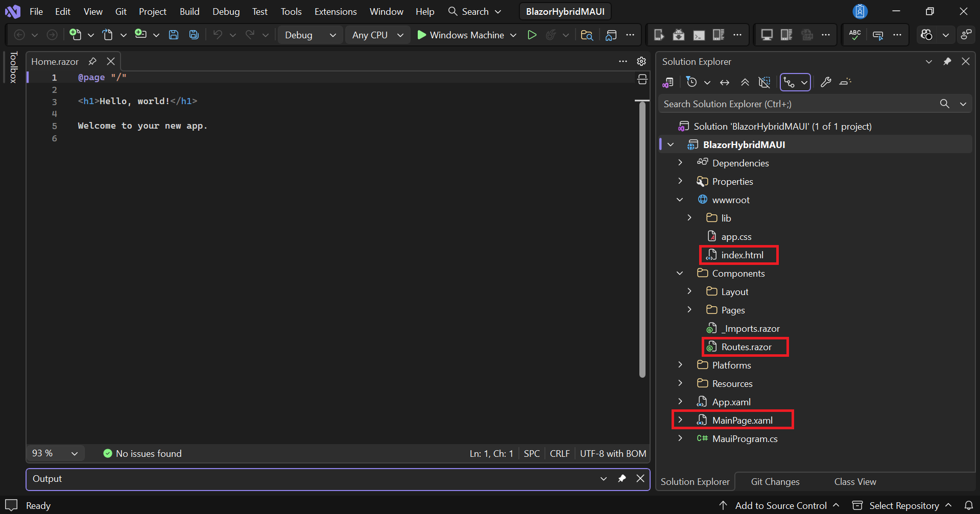Open the Build menu
This screenshot has height=514, width=980.
tap(189, 11)
